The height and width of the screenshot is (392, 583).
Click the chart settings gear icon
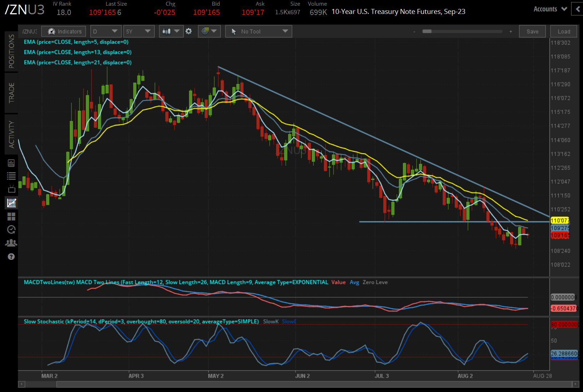tap(189, 31)
